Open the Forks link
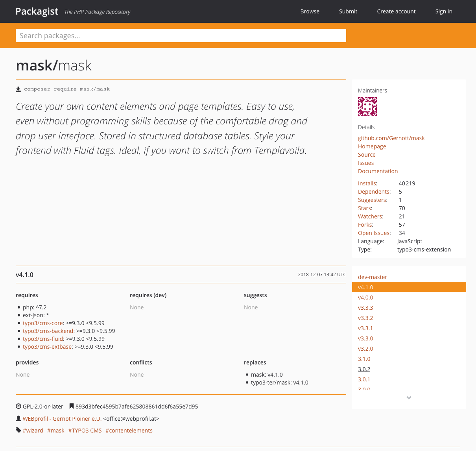 [x=365, y=225]
